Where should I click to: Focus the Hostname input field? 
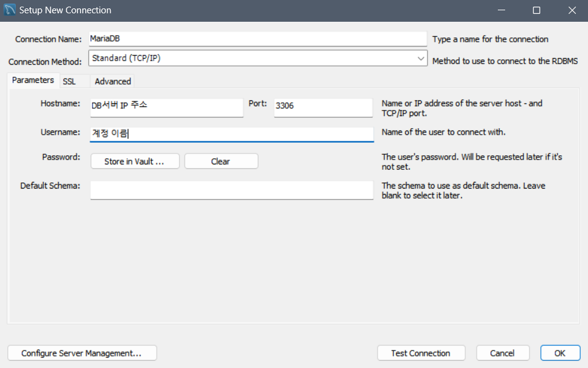[166, 108]
